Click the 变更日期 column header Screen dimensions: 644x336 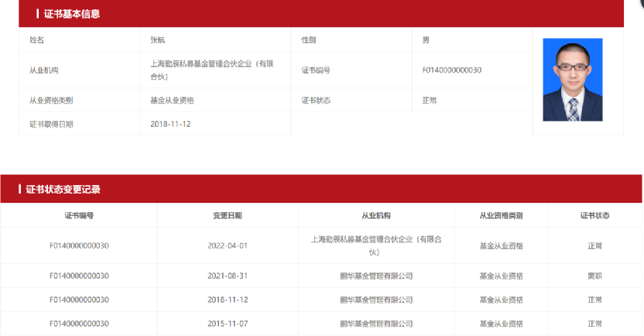[227, 215]
